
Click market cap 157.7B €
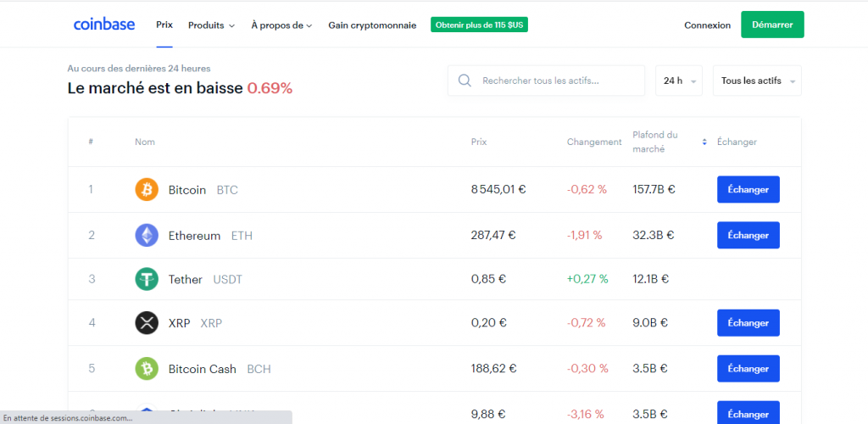pyautogui.click(x=654, y=190)
